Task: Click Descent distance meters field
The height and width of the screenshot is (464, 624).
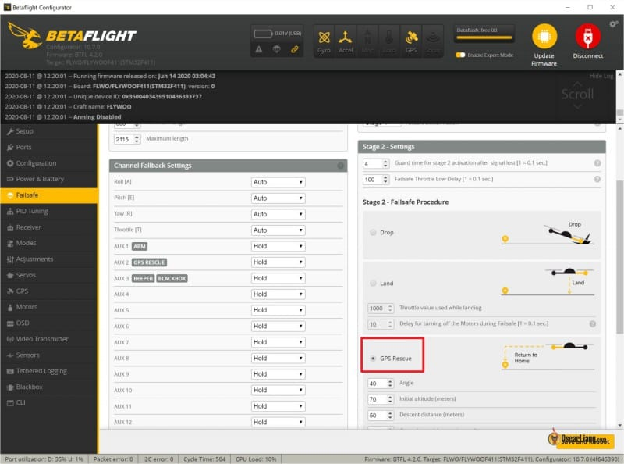Action: (381, 415)
